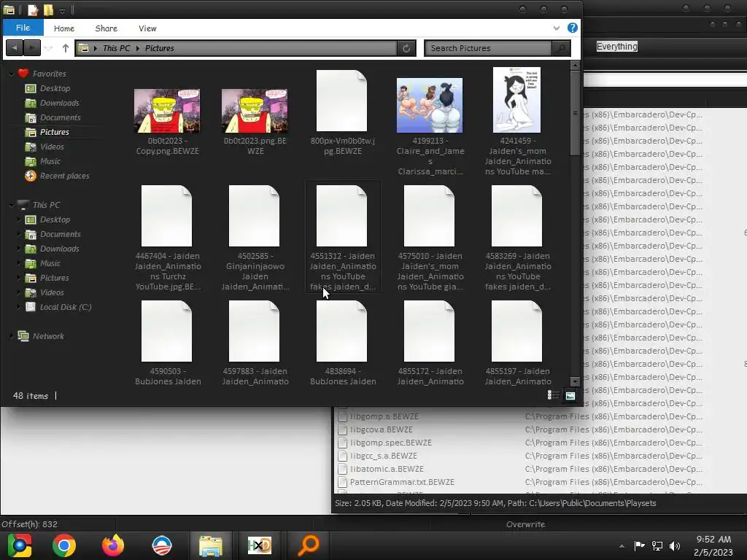
Task: Select the 4855172 Jaiden file icon
Action: (x=429, y=331)
